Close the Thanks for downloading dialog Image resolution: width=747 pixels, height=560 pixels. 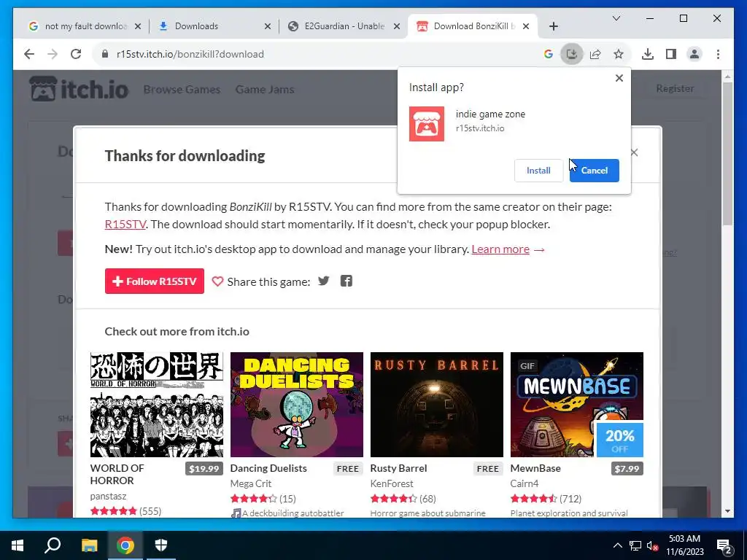pyautogui.click(x=634, y=152)
